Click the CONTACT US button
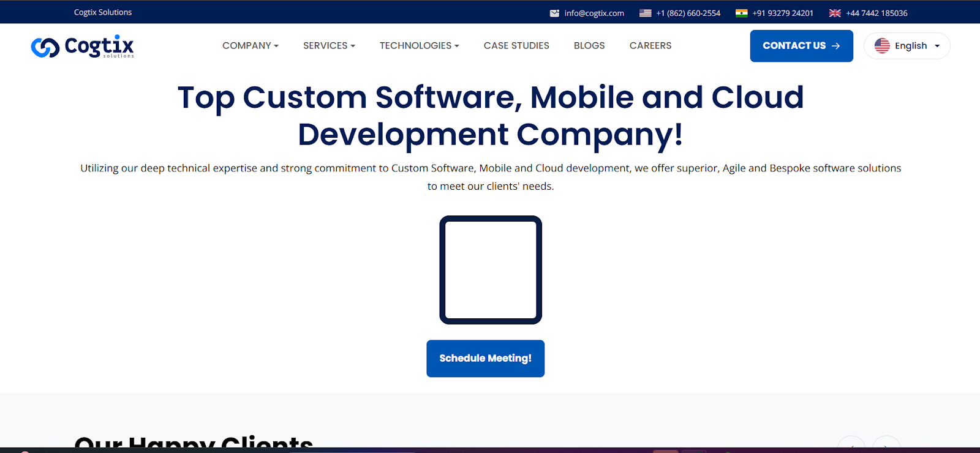980x453 pixels. tap(801, 46)
